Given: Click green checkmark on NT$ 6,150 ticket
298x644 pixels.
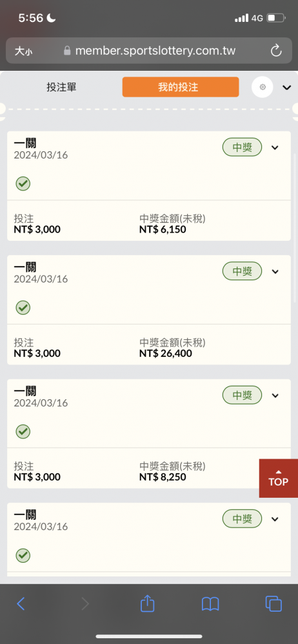Looking at the screenshot, I should coord(23,183).
